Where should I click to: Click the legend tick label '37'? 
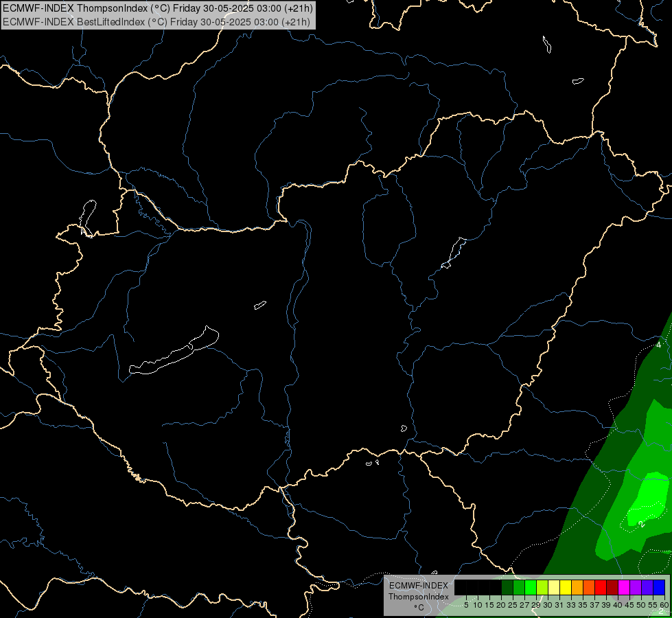[594, 605]
